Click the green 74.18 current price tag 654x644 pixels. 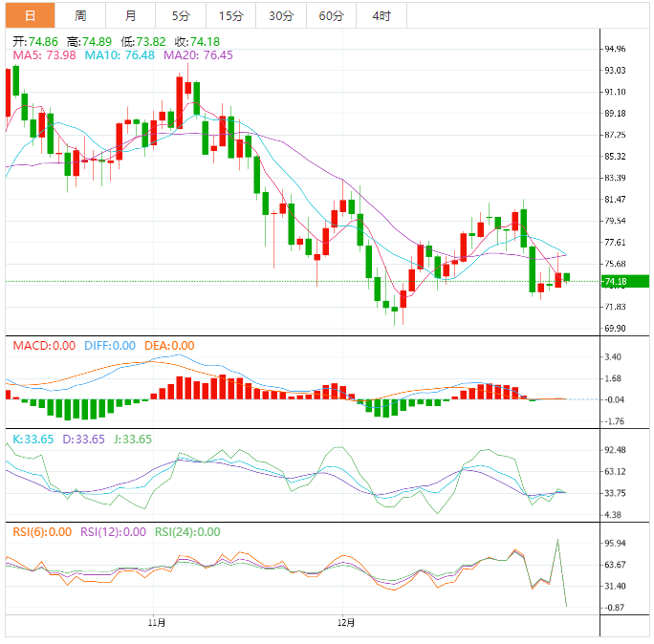(614, 281)
